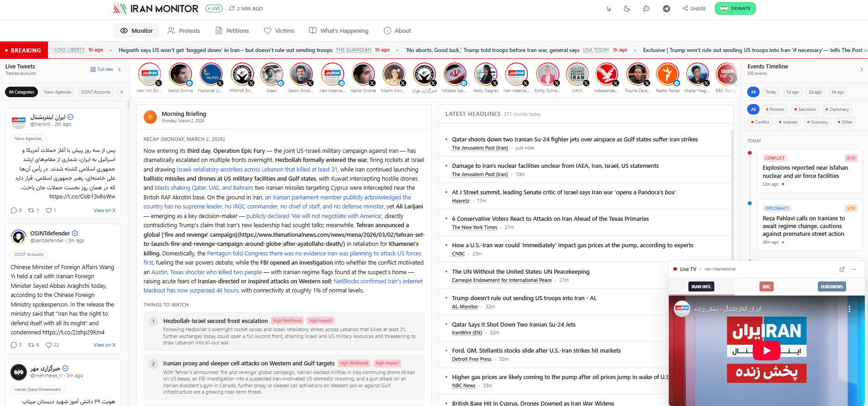Open the Monitor tab

click(136, 31)
